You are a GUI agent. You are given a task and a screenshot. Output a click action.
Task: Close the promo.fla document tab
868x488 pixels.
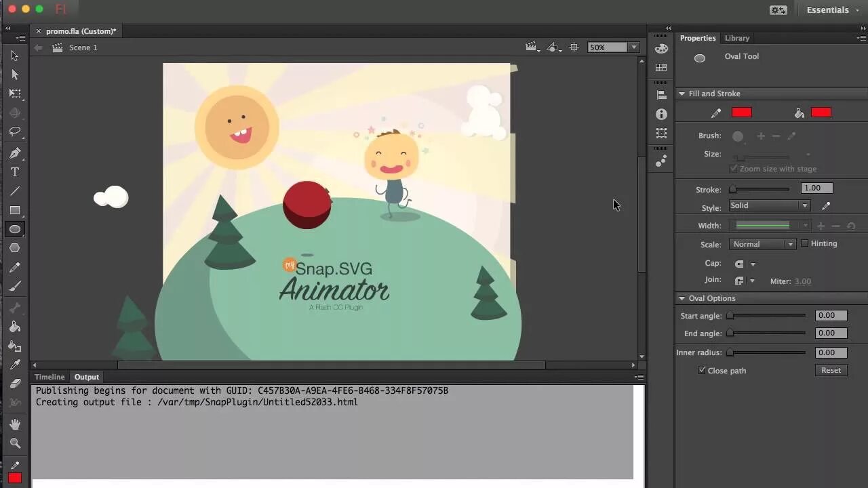click(39, 31)
